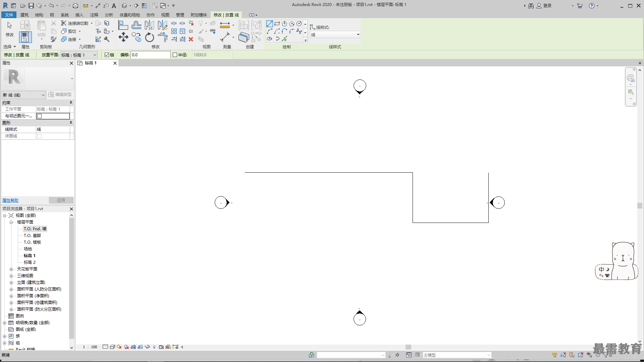This screenshot has height=362, width=644.
Task: Click the Undo icon in quick access toolbar
Action: coord(51,6)
